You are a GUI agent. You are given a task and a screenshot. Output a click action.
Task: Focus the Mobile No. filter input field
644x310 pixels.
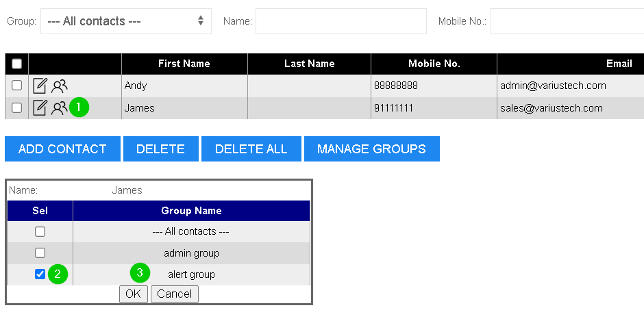[567, 21]
